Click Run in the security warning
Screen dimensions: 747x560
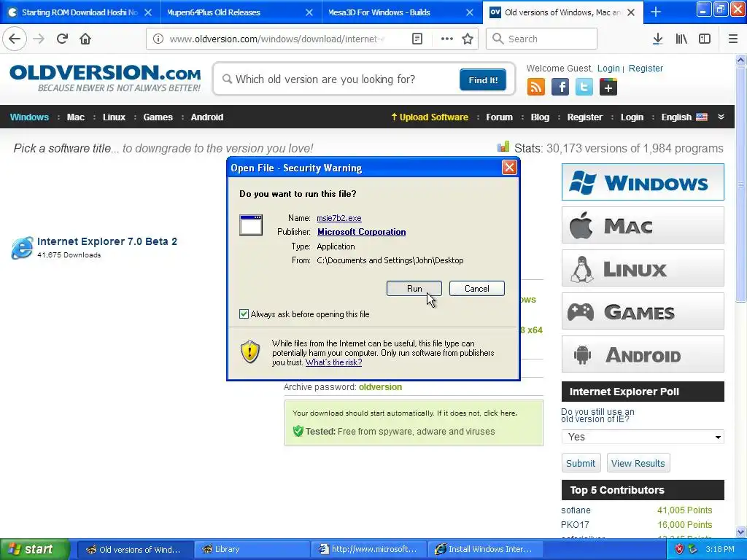pos(414,289)
